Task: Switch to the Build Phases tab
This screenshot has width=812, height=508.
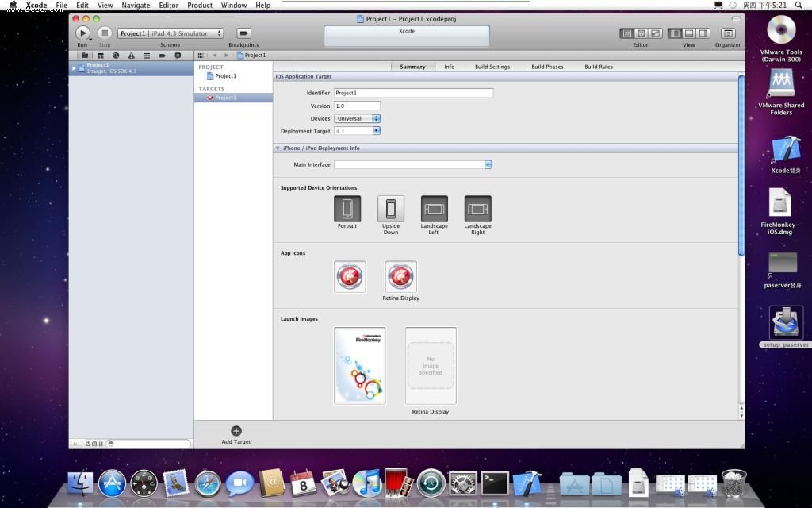Action: coord(547,67)
